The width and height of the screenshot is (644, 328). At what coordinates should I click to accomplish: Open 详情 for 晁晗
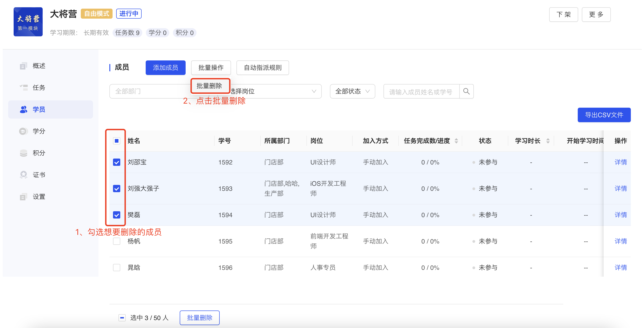620,267
